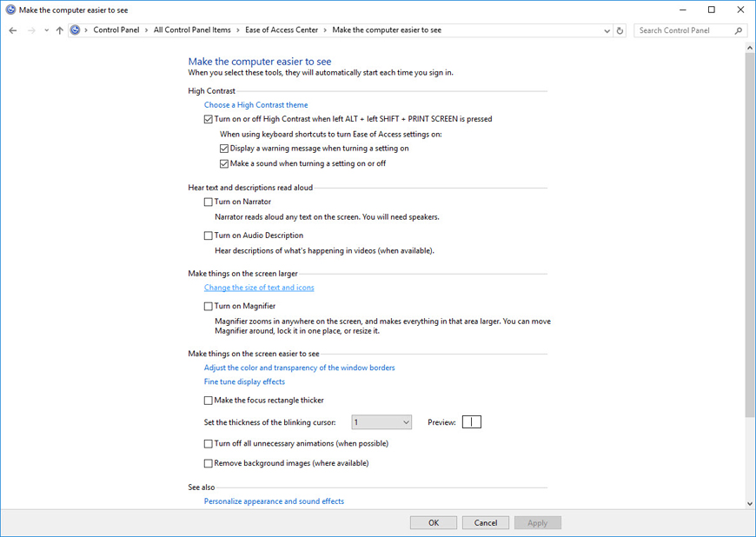The width and height of the screenshot is (756, 537).
Task: Click the 'Set the thickness of the blinking cursor' label
Action: pos(270,422)
